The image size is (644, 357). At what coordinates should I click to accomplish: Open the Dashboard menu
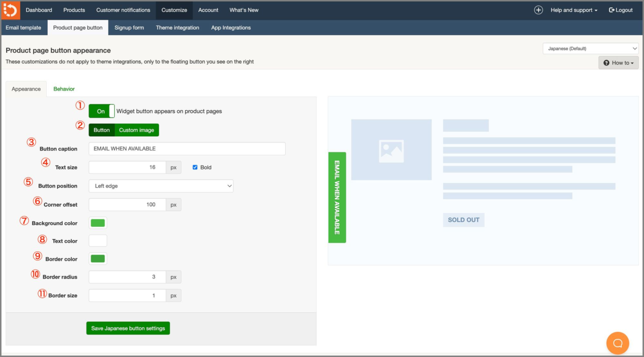tap(39, 10)
